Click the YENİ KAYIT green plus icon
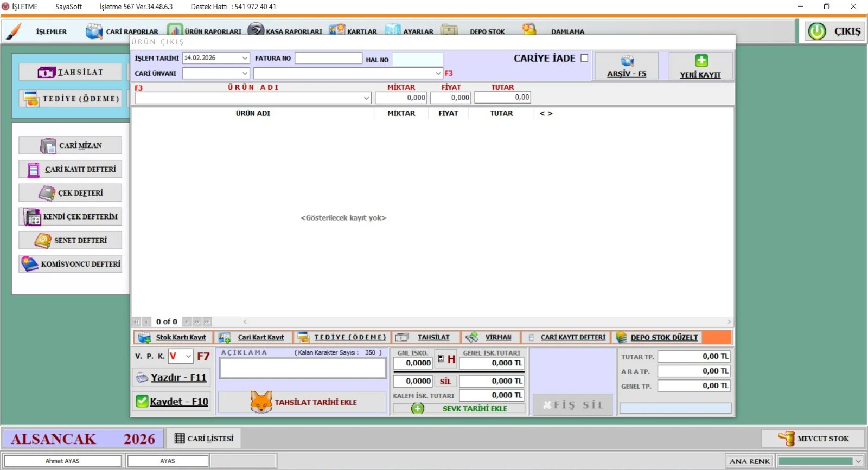The height and width of the screenshot is (470, 868). tap(701, 61)
